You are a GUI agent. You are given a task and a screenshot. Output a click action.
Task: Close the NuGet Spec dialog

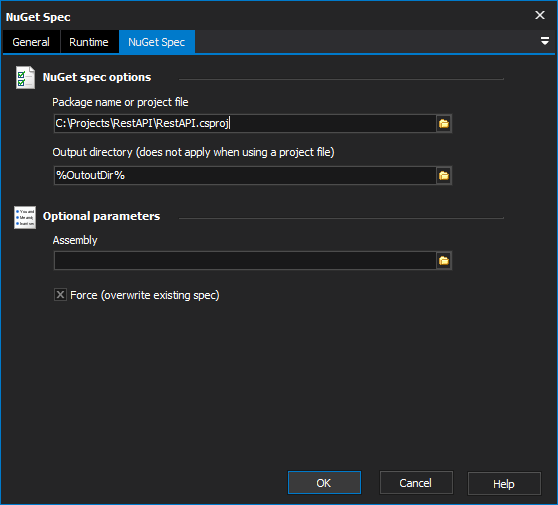pos(540,15)
